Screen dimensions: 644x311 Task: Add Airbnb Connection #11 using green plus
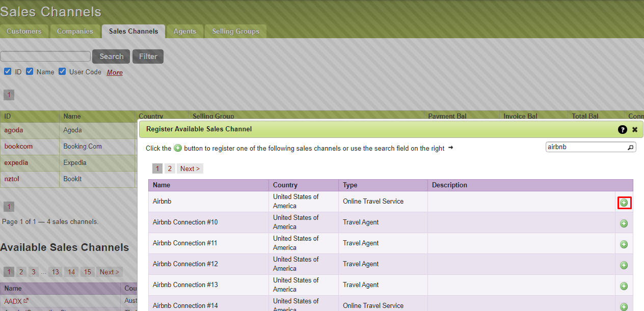point(624,244)
